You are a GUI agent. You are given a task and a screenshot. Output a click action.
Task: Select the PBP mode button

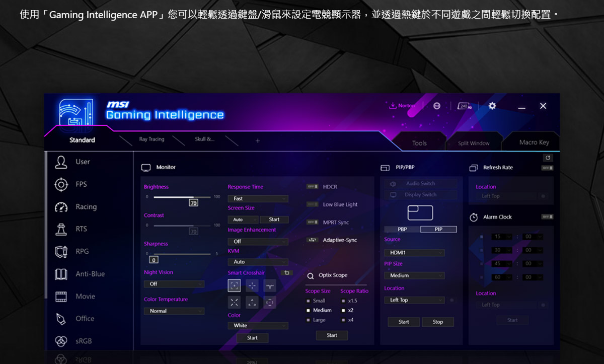(402, 229)
